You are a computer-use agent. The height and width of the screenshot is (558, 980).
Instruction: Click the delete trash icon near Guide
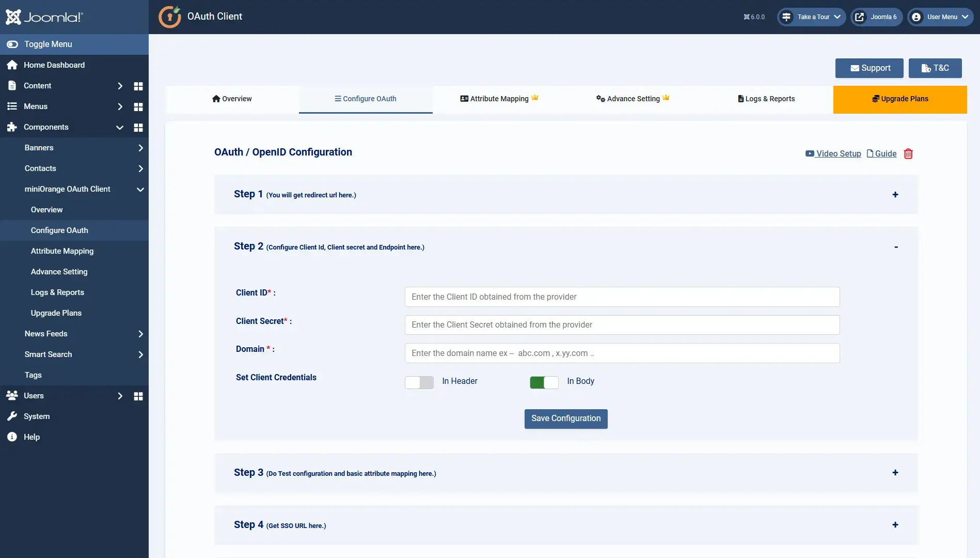[x=909, y=153]
